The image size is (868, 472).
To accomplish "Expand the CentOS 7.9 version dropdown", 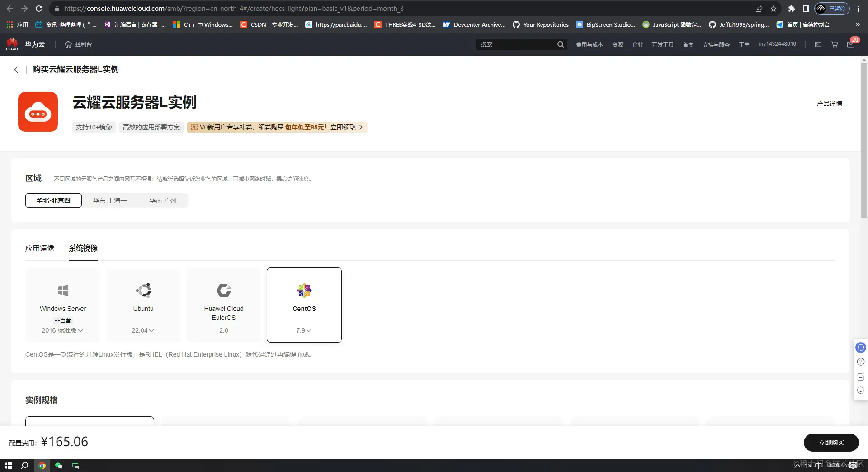I will click(304, 330).
